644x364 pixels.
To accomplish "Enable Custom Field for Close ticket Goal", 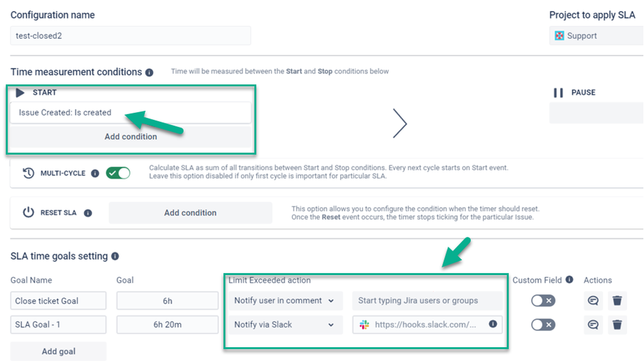I will point(543,301).
